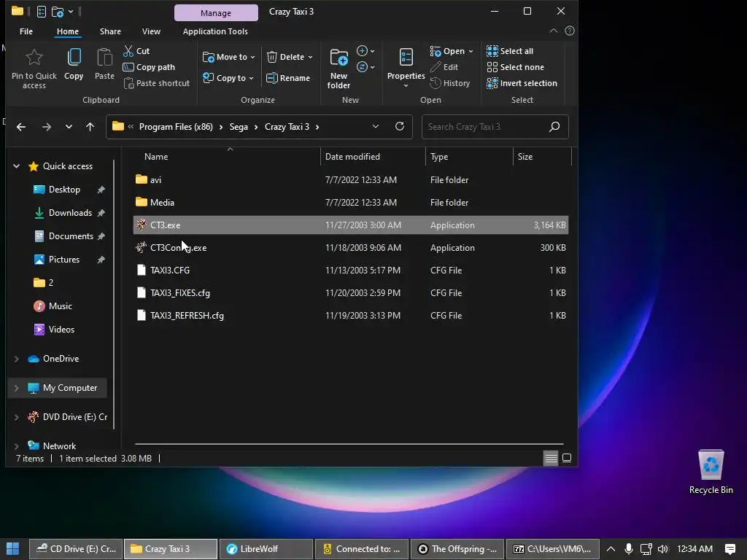
Task: Refresh the Crazy Taxi 3 folder
Action: 400,126
